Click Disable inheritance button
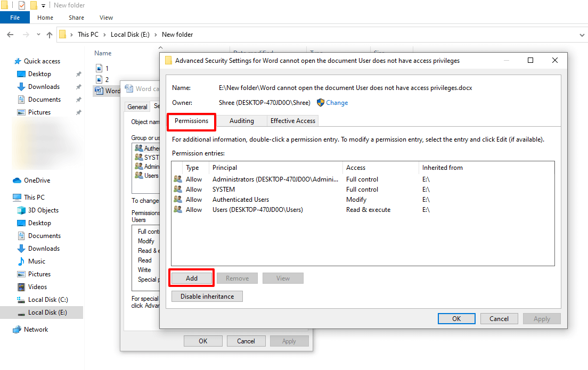588x370 pixels. click(x=207, y=297)
